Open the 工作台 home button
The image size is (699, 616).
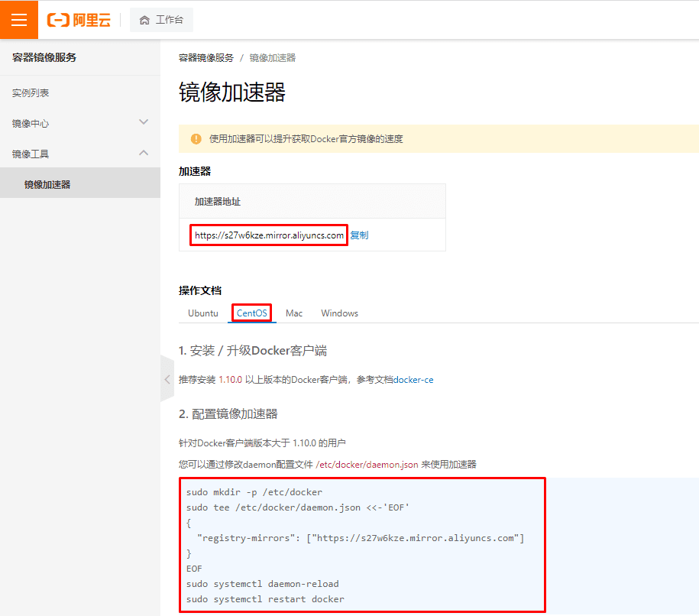pos(161,20)
